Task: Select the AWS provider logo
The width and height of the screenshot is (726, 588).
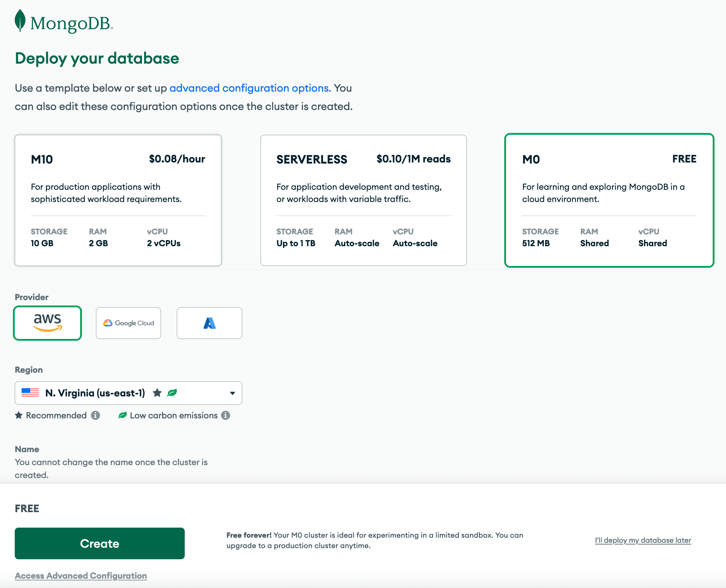Action: (47, 323)
